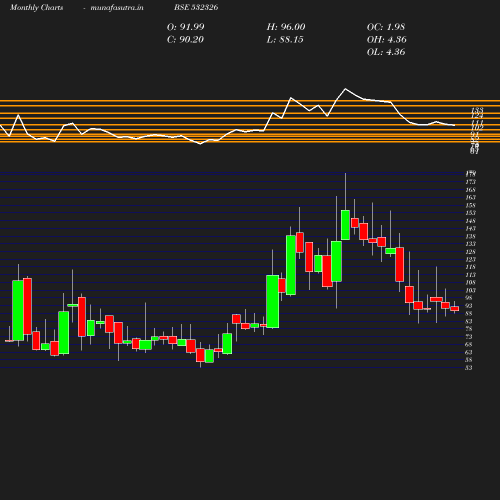
Task: Click the 83 price axis label
Action: point(469,321)
